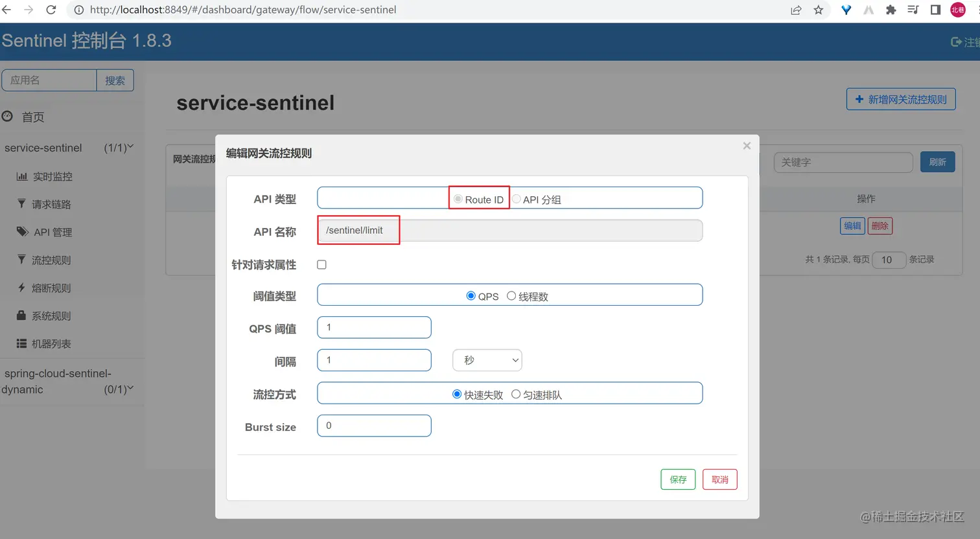Click the 请求链路 filter icon
The image size is (980, 539).
tap(21, 203)
